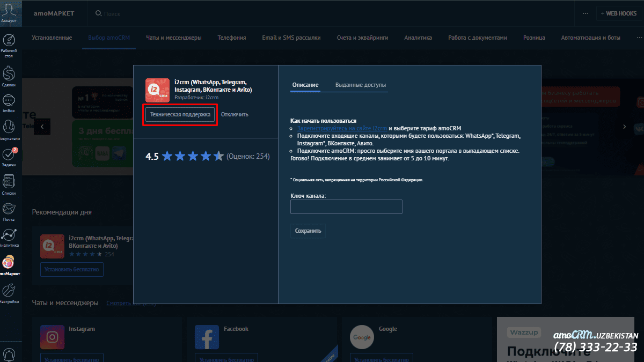Image resolution: width=644 pixels, height=362 pixels.
Task: Select the Выбор amoCRM tab
Action: click(109, 38)
